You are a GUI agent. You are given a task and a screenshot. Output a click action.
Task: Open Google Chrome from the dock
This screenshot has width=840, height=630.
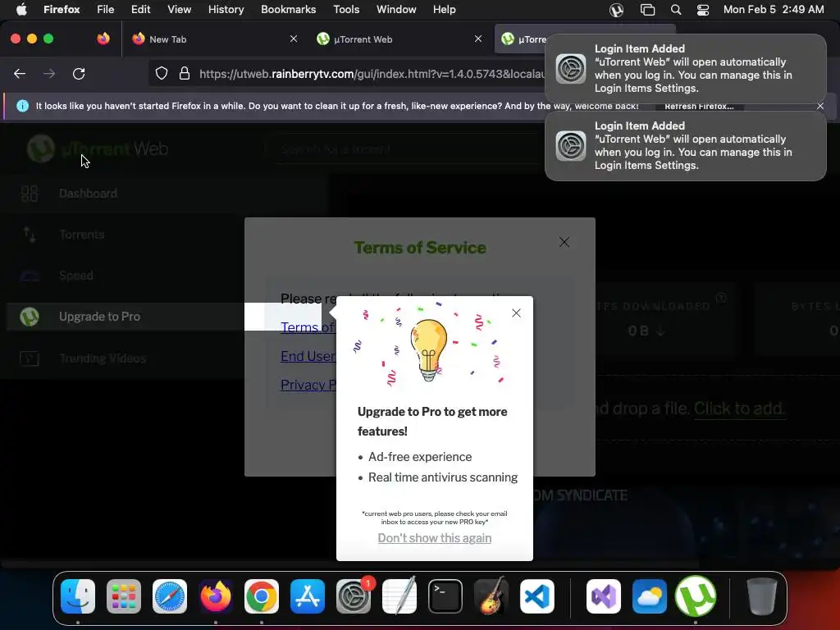pos(262,596)
